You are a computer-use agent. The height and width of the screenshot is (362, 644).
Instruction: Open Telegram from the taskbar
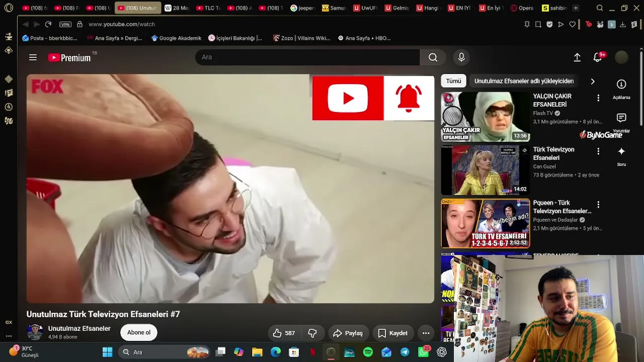pyautogui.click(x=405, y=352)
